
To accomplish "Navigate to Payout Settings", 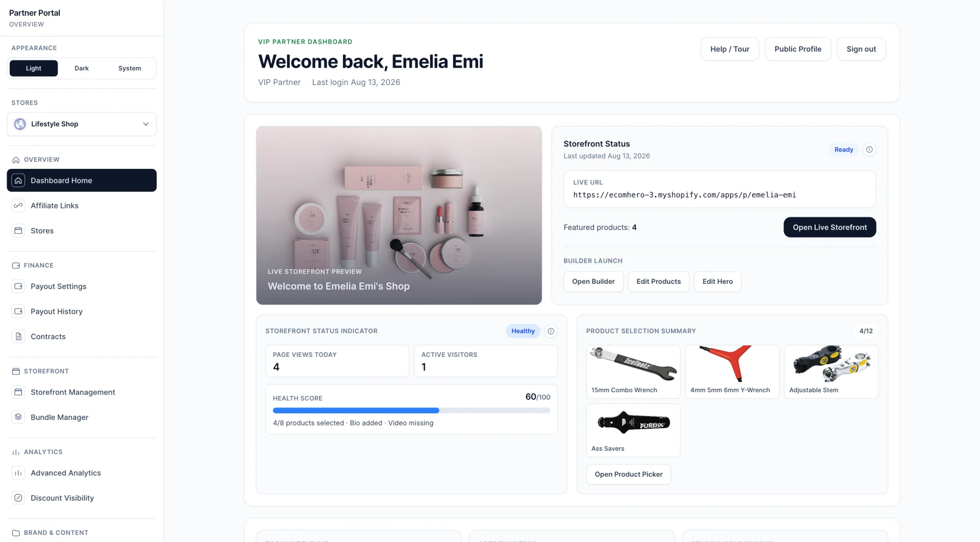I will (x=82, y=286).
